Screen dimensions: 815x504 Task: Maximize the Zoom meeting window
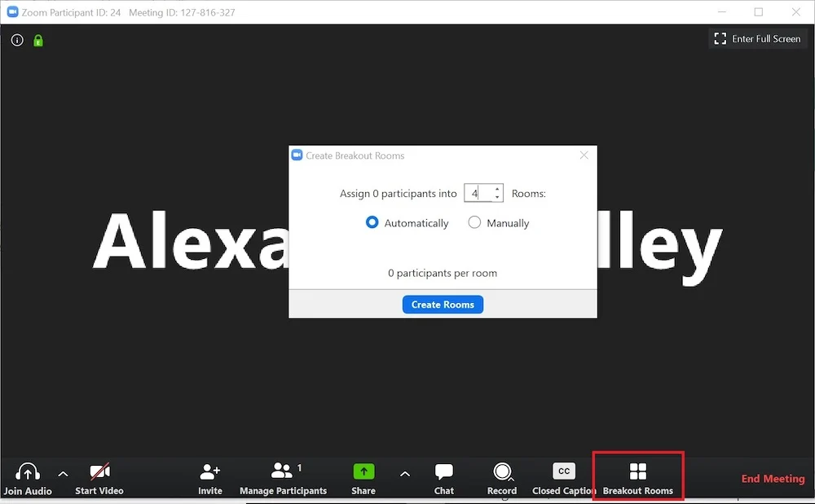[758, 12]
